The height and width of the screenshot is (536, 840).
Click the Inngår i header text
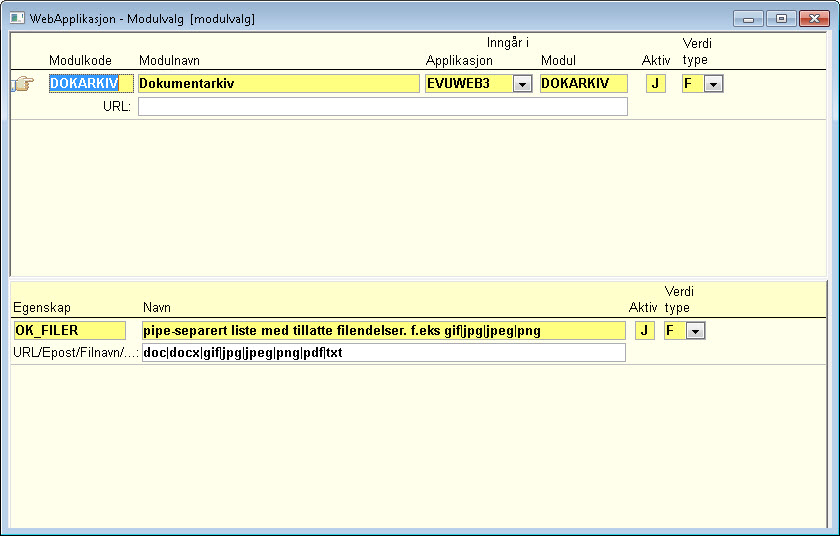click(x=508, y=43)
